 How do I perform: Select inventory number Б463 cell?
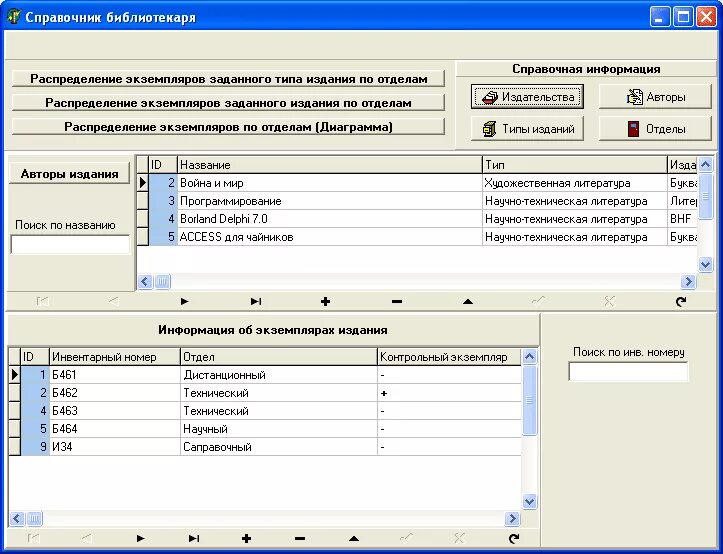(115, 411)
